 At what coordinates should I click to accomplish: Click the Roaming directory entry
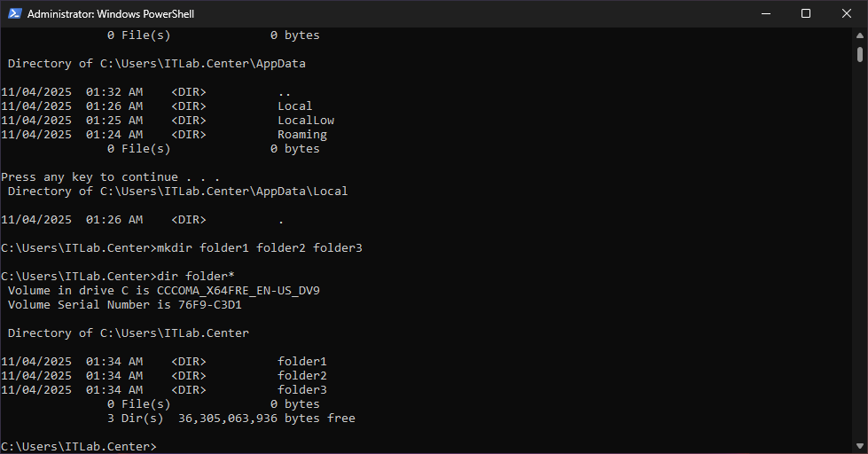pyautogui.click(x=301, y=135)
